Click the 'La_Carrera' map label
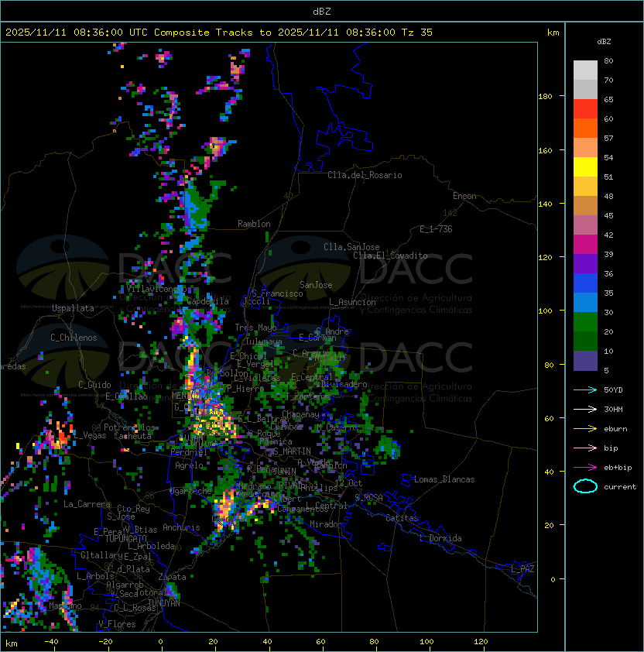Image resolution: width=644 pixels, height=652 pixels. tap(87, 504)
